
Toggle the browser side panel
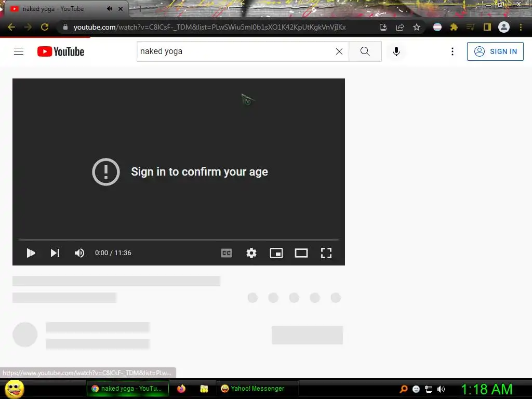click(487, 27)
